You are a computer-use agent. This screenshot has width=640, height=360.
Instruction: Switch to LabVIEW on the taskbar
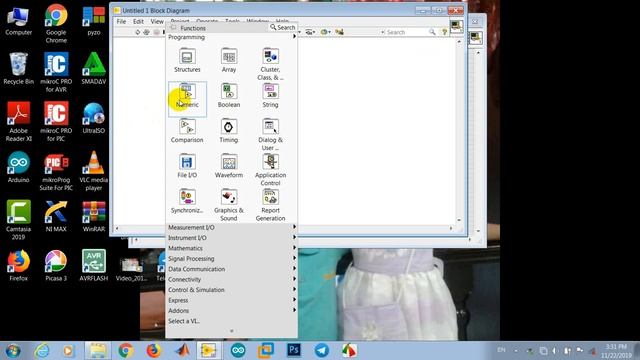pyautogui.click(x=208, y=351)
